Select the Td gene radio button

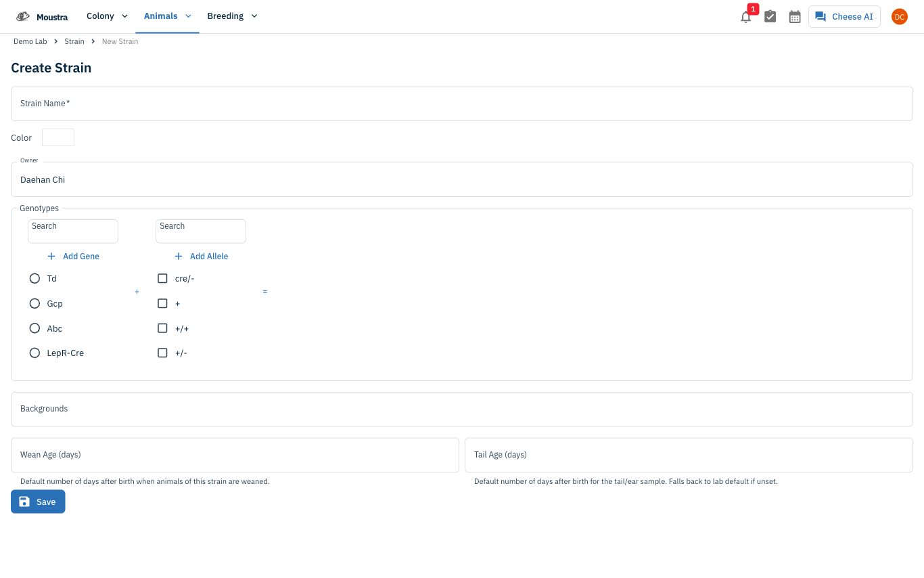pos(34,278)
